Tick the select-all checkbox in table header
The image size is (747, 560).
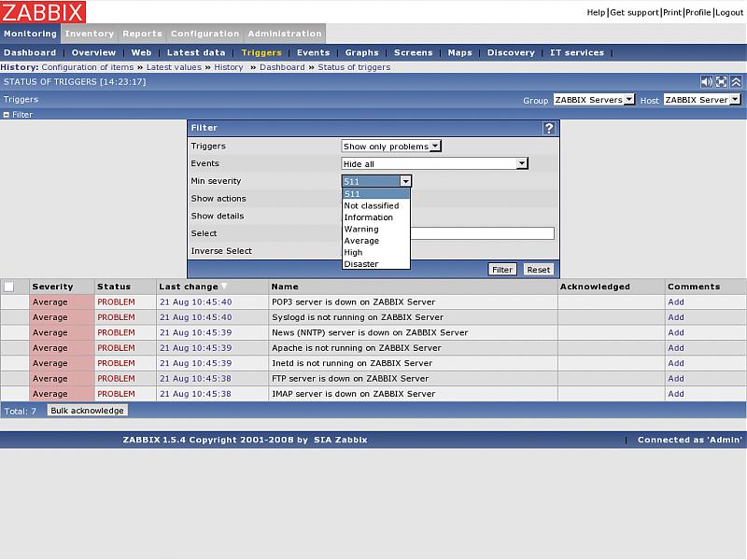tap(9, 287)
